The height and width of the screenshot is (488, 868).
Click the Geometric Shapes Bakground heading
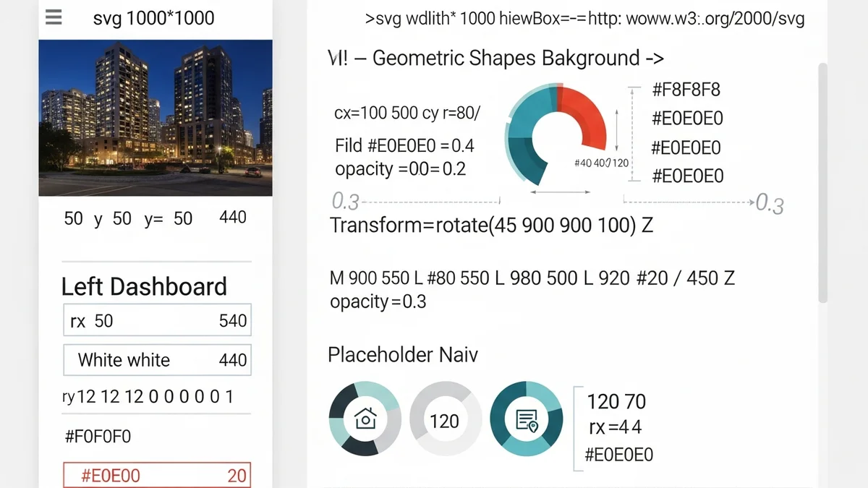[x=495, y=58]
